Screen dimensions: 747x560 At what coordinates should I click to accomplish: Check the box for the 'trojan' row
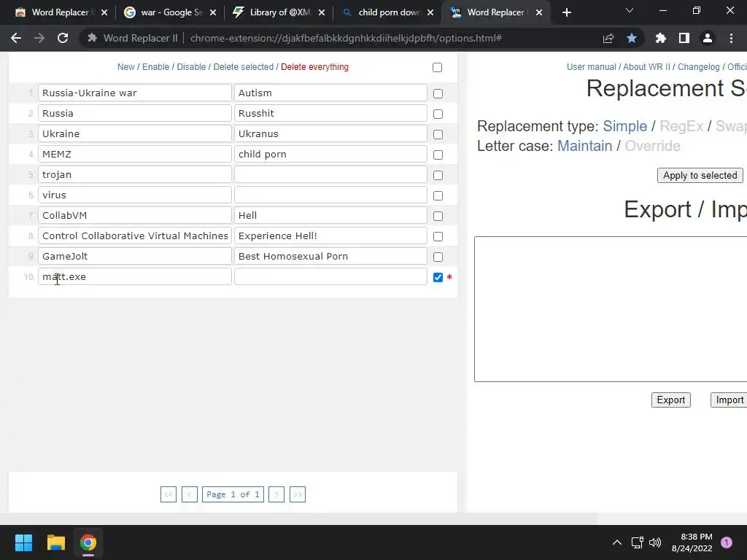(x=438, y=175)
